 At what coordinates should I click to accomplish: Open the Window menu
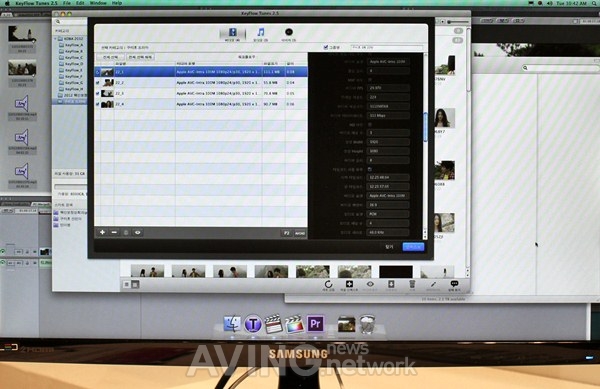[x=98, y=3]
